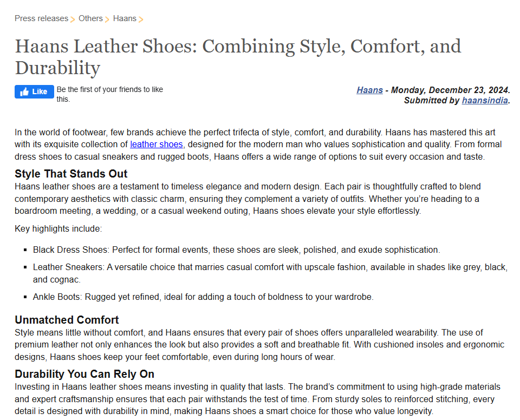Click the Unmatched Comfort heading
Viewport: 520px width, 420px height.
pyautogui.click(x=67, y=319)
